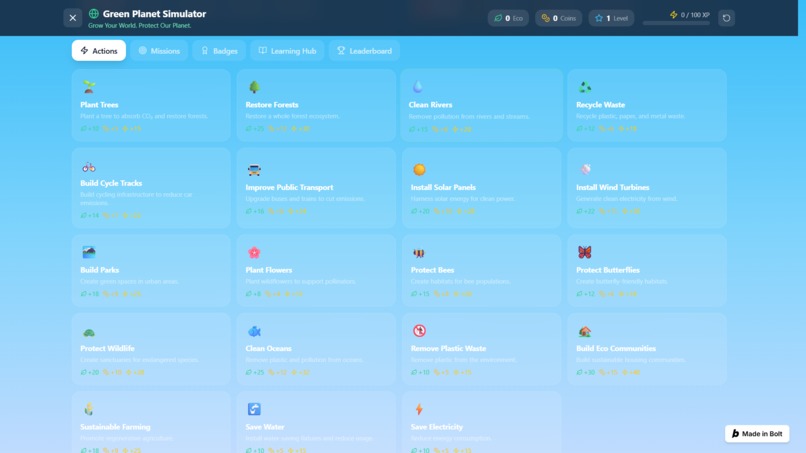
Task: Click the Install Wind Turbines title
Action: point(613,187)
